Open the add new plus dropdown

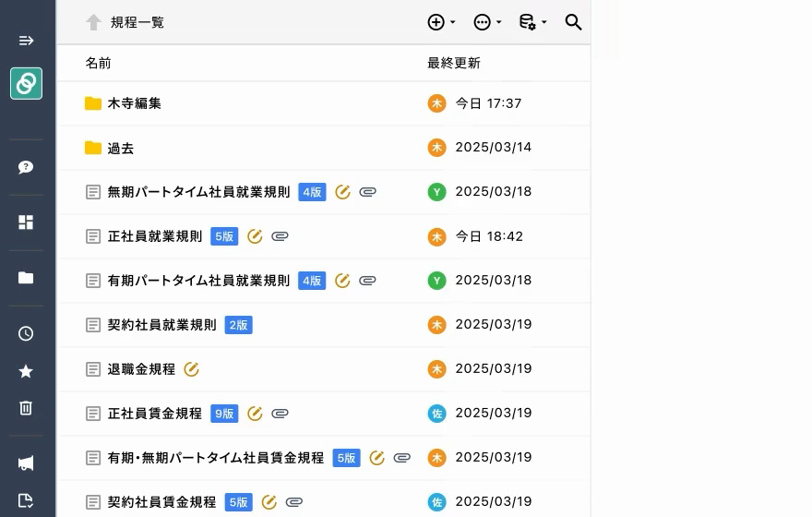441,22
